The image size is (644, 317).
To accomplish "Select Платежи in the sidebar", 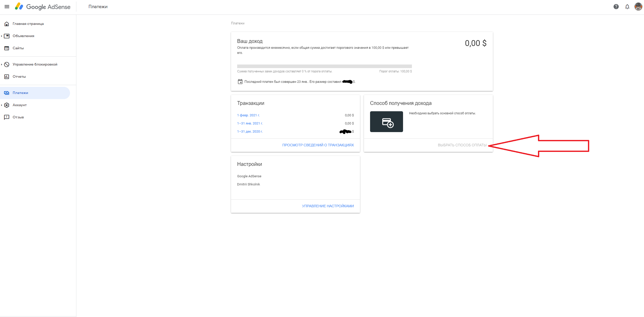I will pos(20,93).
